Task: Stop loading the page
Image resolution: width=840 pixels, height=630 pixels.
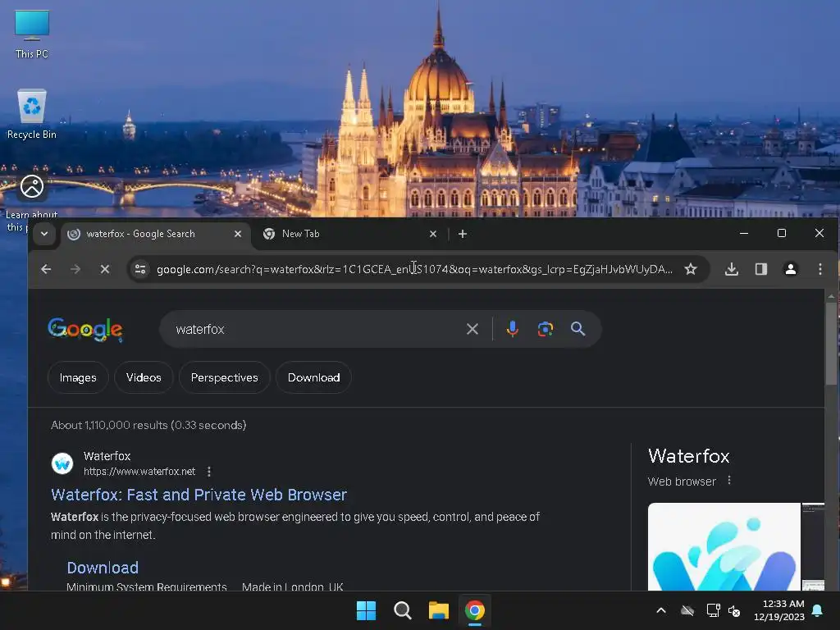Action: click(105, 269)
